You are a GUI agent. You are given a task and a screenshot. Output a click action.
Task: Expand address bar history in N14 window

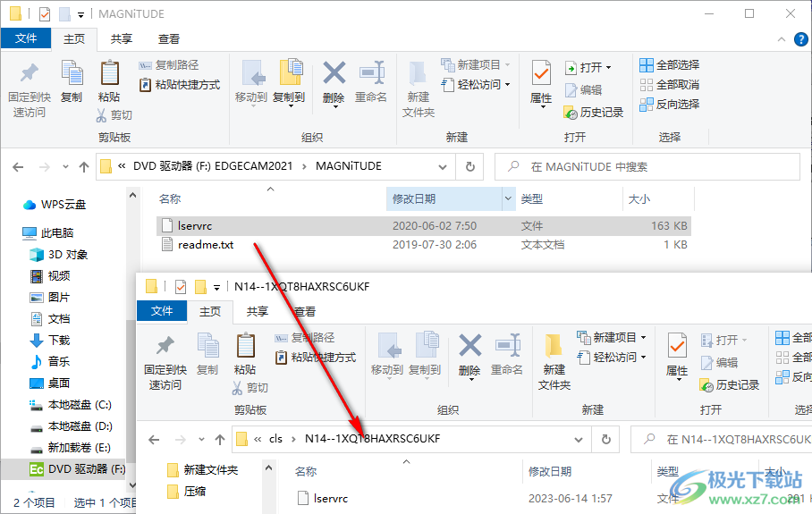pos(579,440)
